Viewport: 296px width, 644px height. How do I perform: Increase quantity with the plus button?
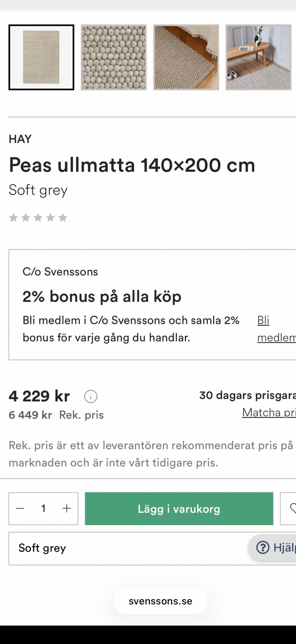pos(67,509)
